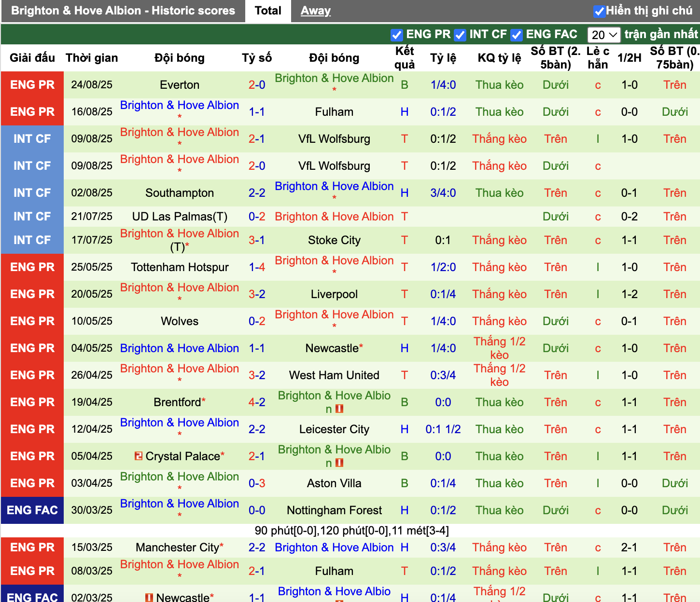Click the 'Thời gian' column header
The height and width of the screenshot is (602, 700).
92,58
